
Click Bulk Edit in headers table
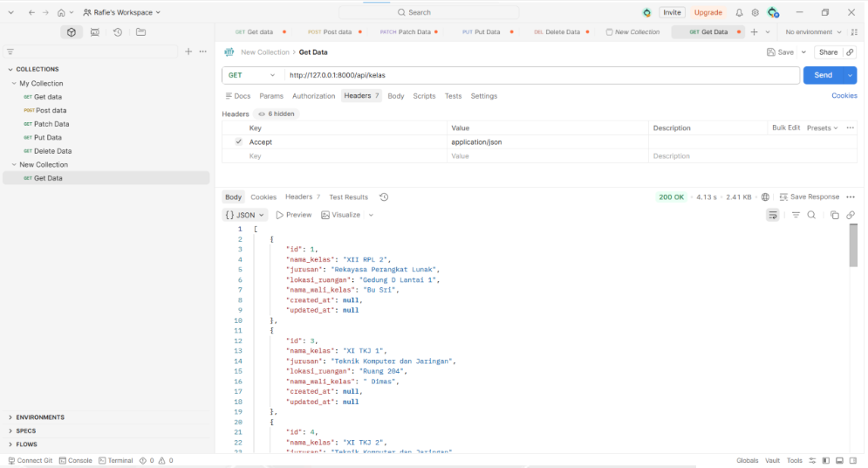[786, 128]
